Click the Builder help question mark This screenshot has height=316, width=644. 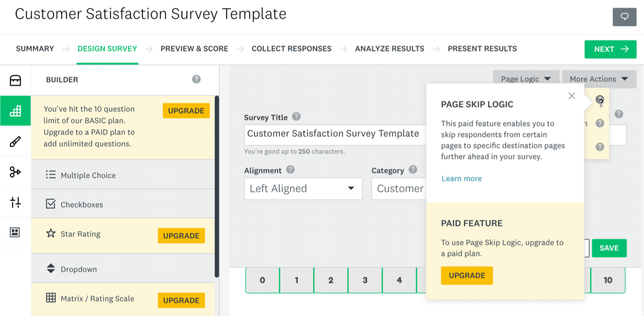click(x=196, y=79)
